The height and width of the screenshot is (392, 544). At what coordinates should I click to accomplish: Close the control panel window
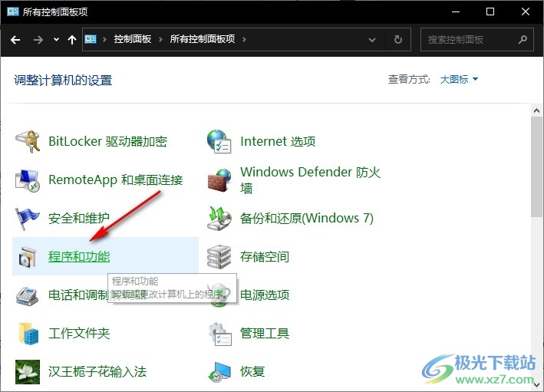526,12
